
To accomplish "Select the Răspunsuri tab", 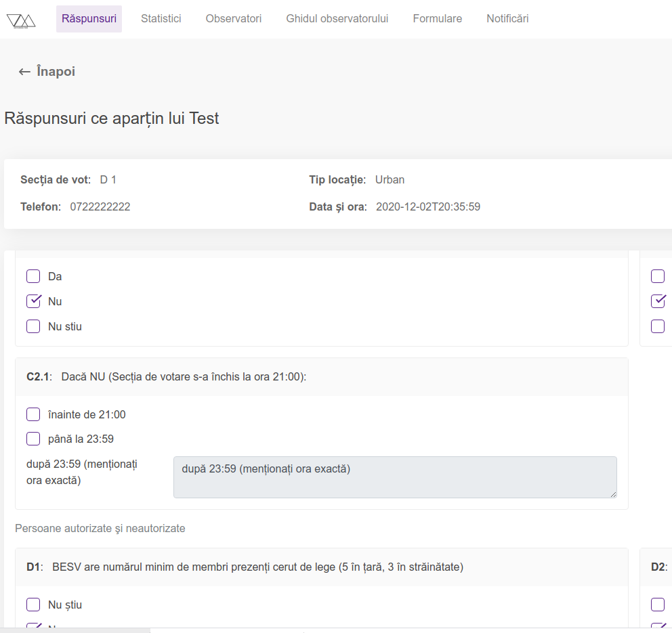I will click(89, 18).
